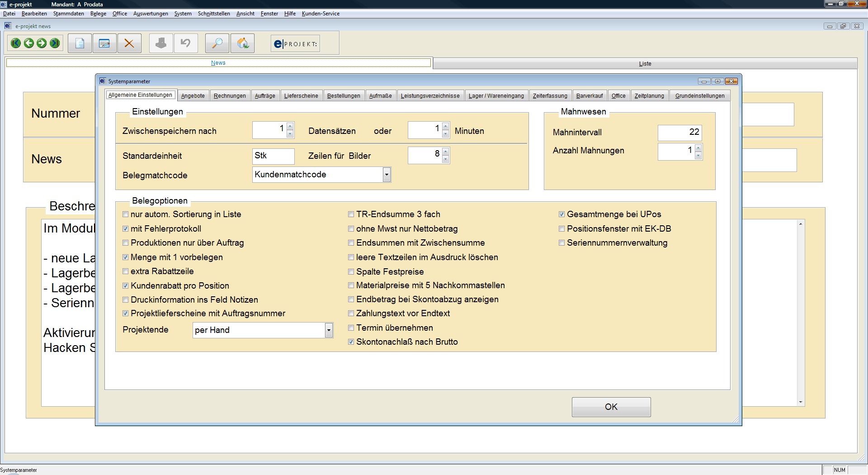The image size is (868, 475).
Task: Open the Zeitplanung tab
Action: click(x=649, y=95)
